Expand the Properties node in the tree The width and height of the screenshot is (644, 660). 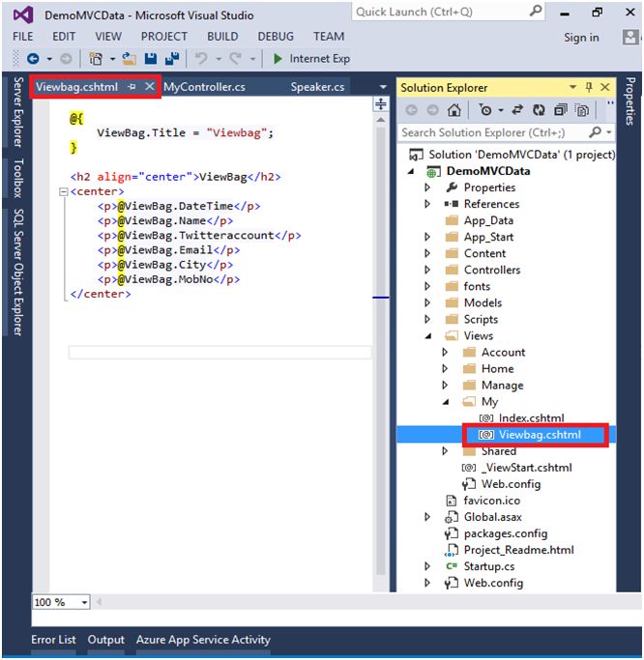pyautogui.click(x=427, y=187)
